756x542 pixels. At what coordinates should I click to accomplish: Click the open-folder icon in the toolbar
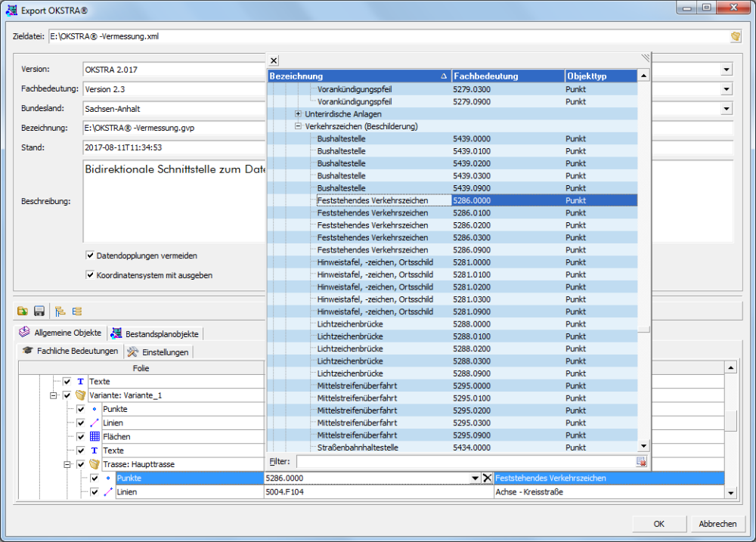click(x=22, y=311)
